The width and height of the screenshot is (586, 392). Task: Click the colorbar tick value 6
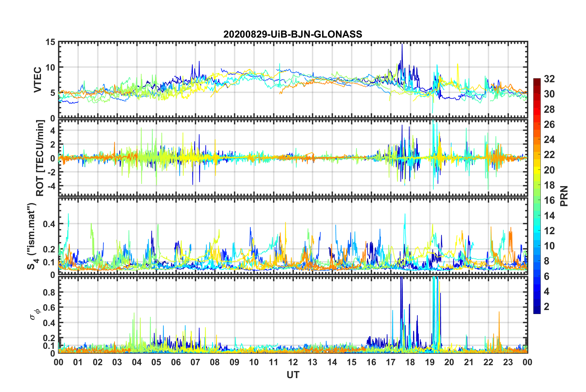(547, 276)
